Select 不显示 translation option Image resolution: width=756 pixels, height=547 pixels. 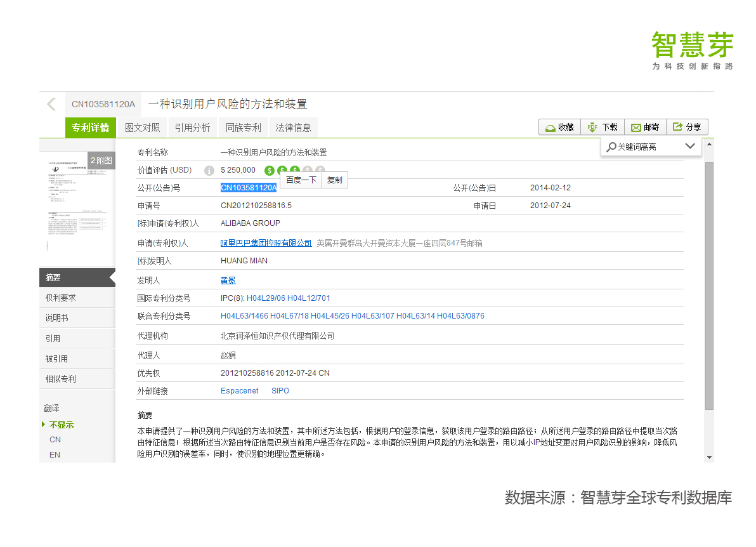tap(62, 425)
